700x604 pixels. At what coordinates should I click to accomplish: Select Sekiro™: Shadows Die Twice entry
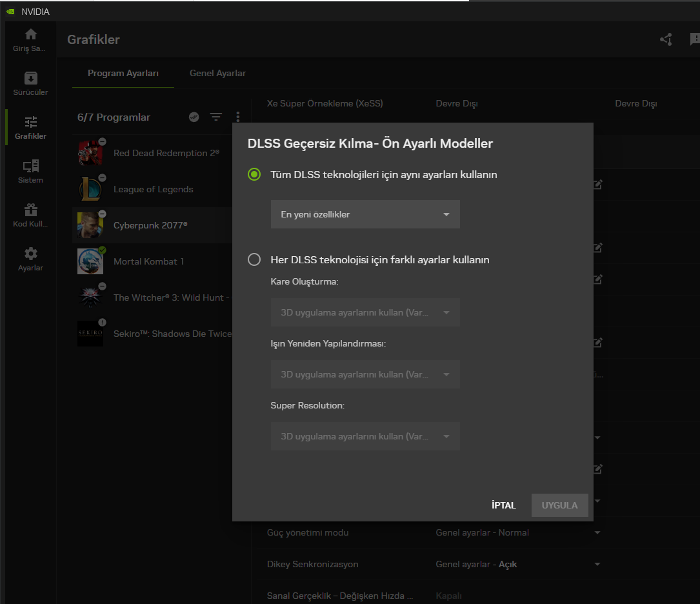coord(152,334)
